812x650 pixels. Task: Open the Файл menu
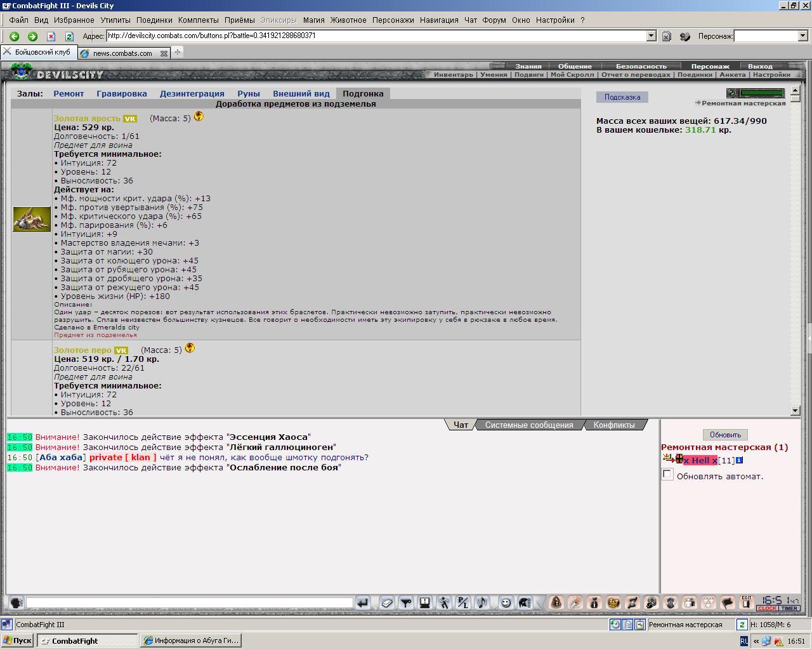pyautogui.click(x=18, y=20)
